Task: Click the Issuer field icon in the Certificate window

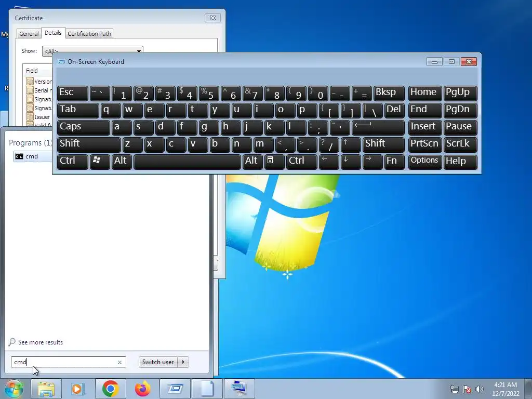Action: [x=30, y=117]
